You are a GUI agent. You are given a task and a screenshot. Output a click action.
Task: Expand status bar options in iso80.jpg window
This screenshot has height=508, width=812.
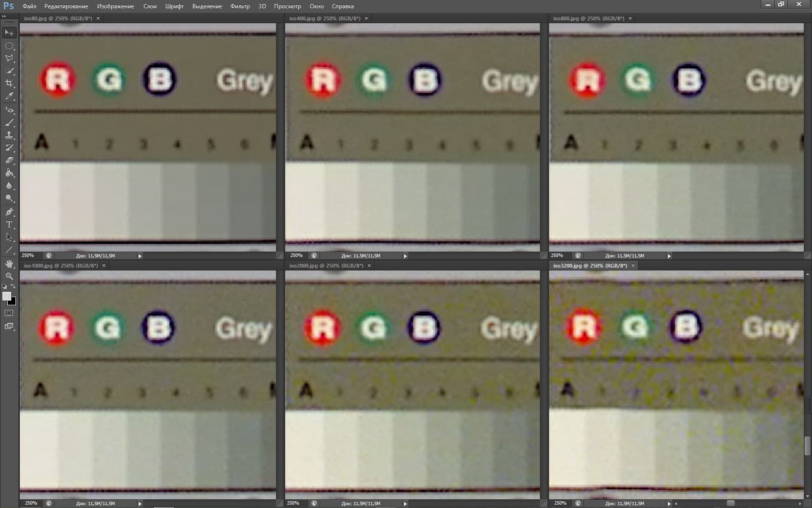point(140,256)
